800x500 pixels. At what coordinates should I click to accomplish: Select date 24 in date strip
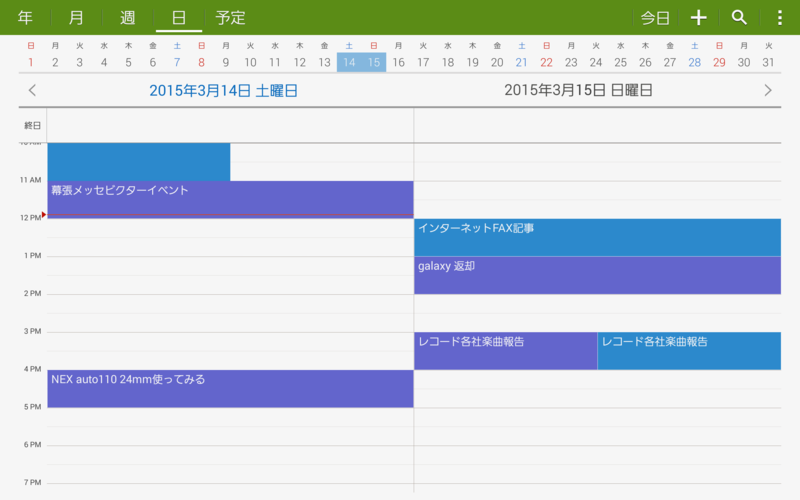(x=596, y=62)
